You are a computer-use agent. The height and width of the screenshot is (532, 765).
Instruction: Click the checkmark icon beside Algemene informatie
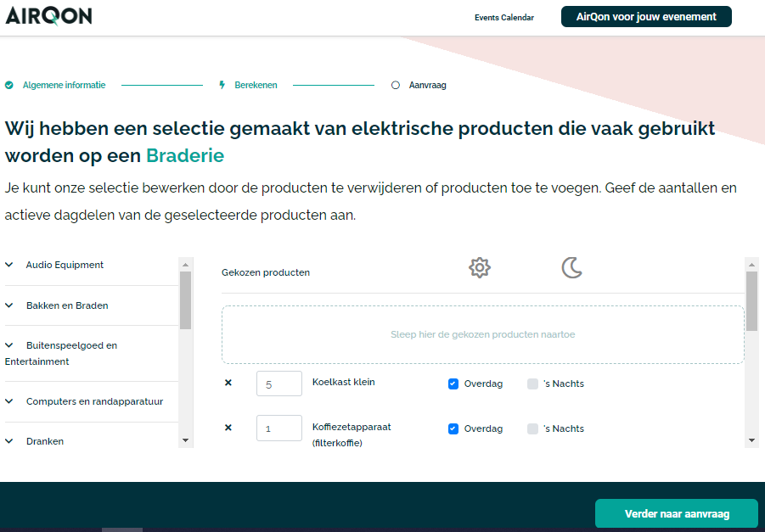[8, 85]
